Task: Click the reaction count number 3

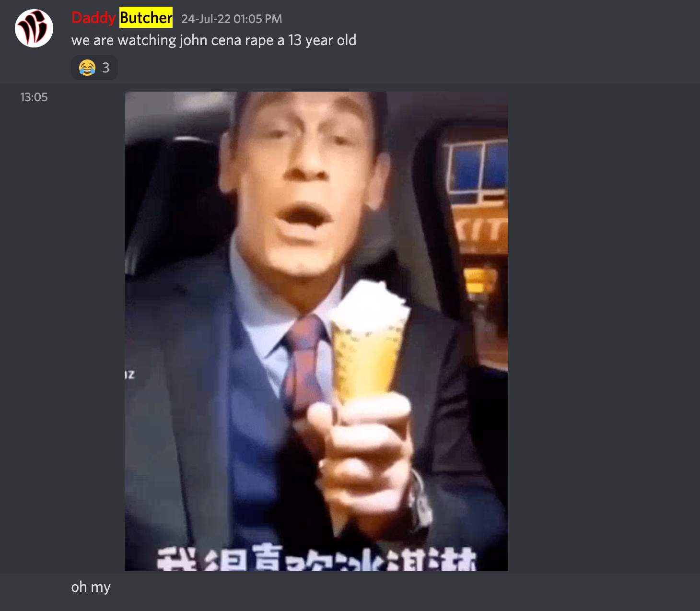Action: click(x=106, y=68)
